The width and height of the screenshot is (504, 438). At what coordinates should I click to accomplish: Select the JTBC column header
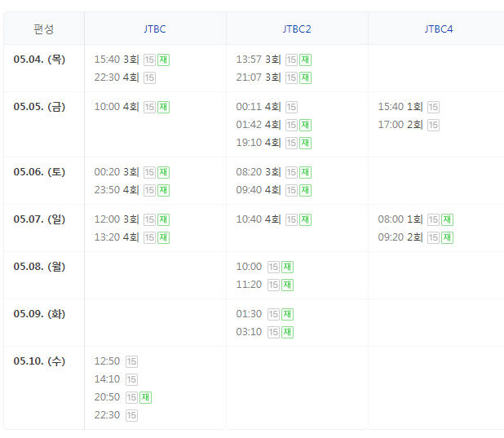(154, 29)
